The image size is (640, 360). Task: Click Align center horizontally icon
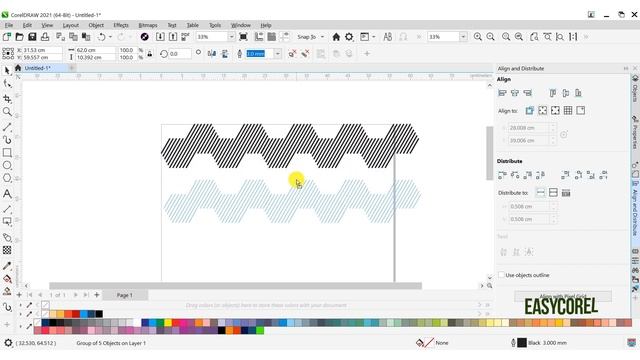pyautogui.click(x=515, y=93)
